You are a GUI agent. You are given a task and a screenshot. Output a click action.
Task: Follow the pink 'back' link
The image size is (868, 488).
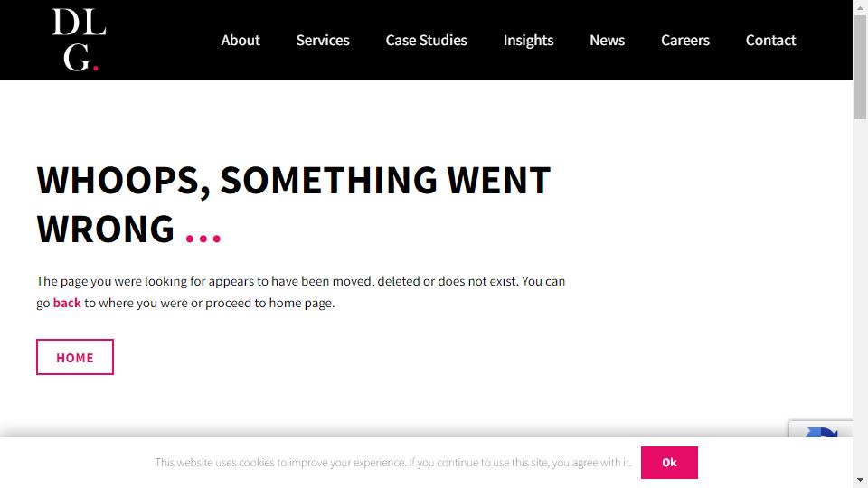click(67, 304)
